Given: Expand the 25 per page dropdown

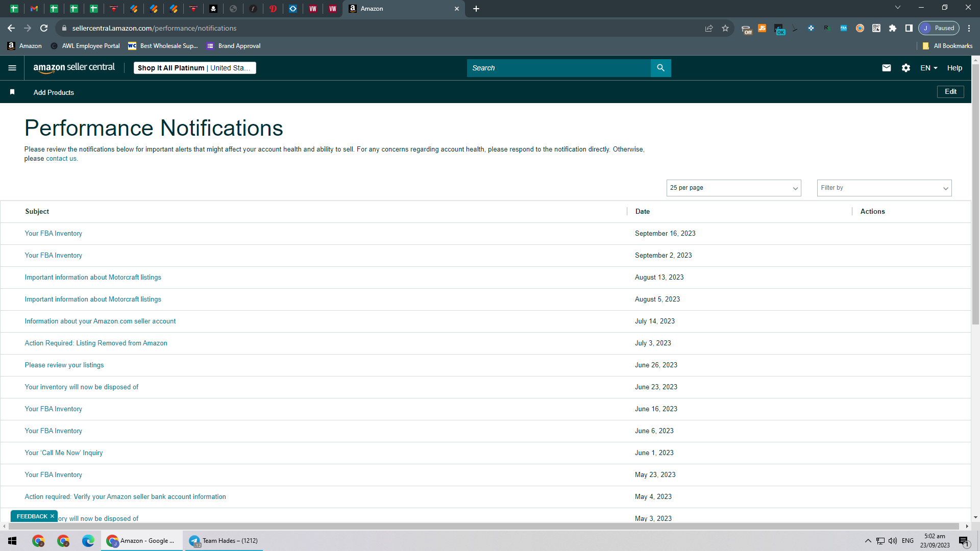Looking at the screenshot, I should (733, 188).
